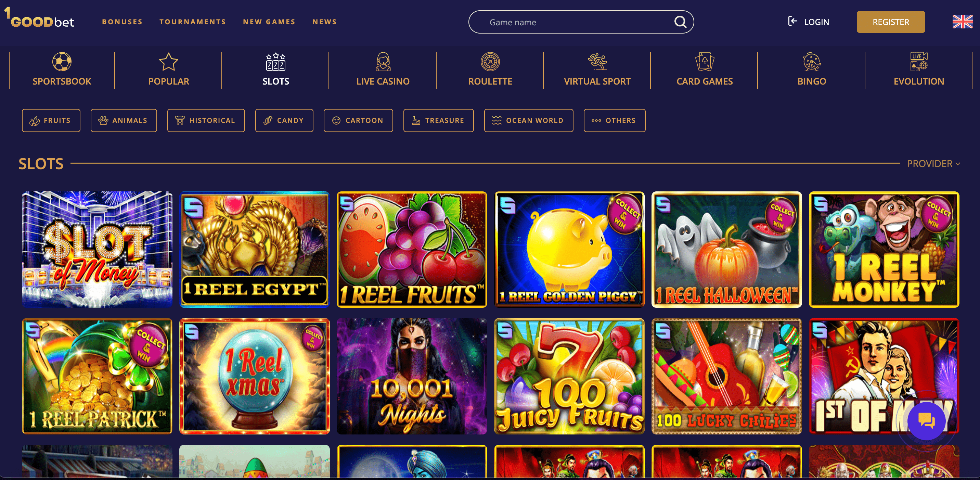Open the Sportsbook soccer ball icon
Screen dimensions: 980x480
point(62,62)
